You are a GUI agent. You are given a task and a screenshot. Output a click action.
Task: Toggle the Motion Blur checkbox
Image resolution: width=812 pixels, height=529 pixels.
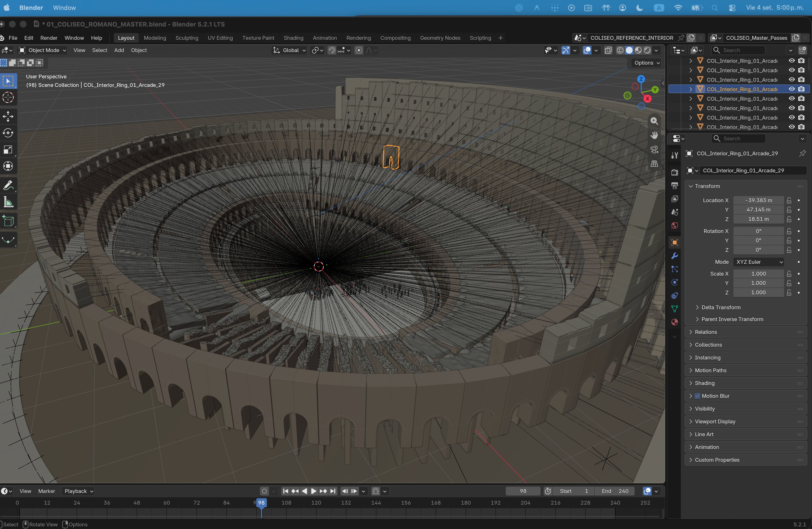point(697,396)
